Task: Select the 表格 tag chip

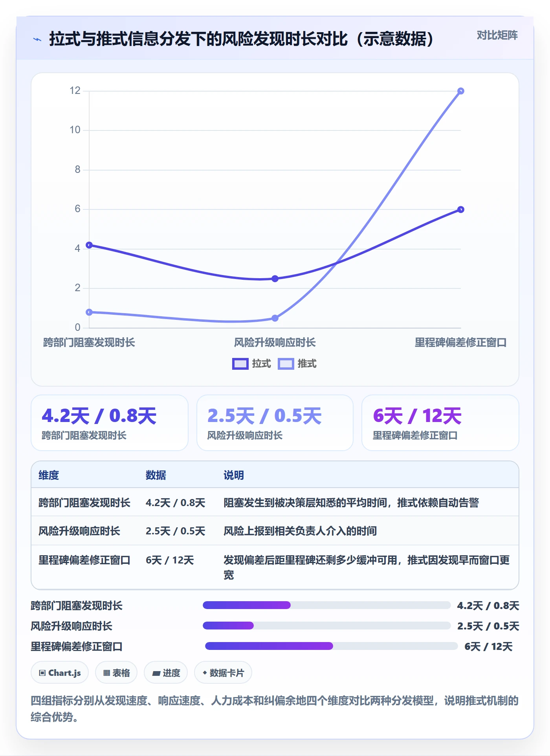Action: pyautogui.click(x=116, y=673)
